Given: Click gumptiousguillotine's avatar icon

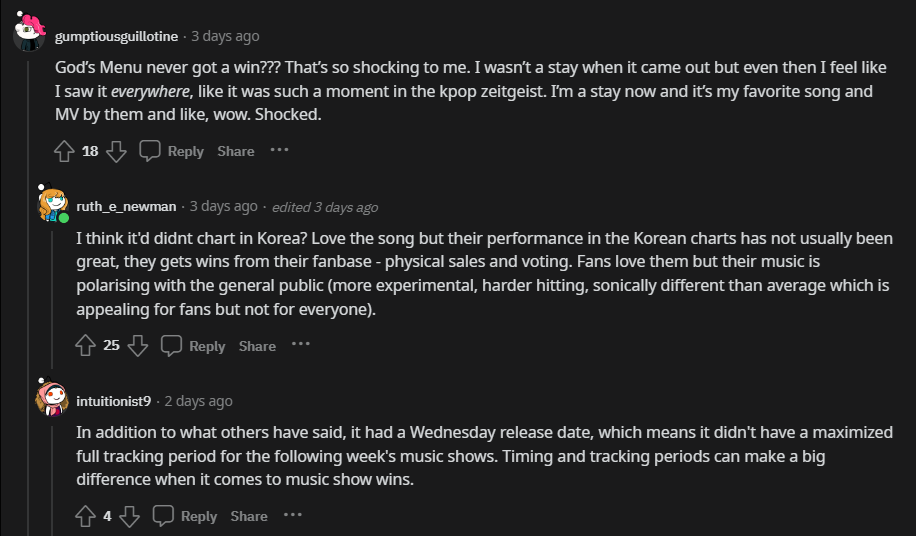Looking at the screenshot, I should tap(28, 36).
